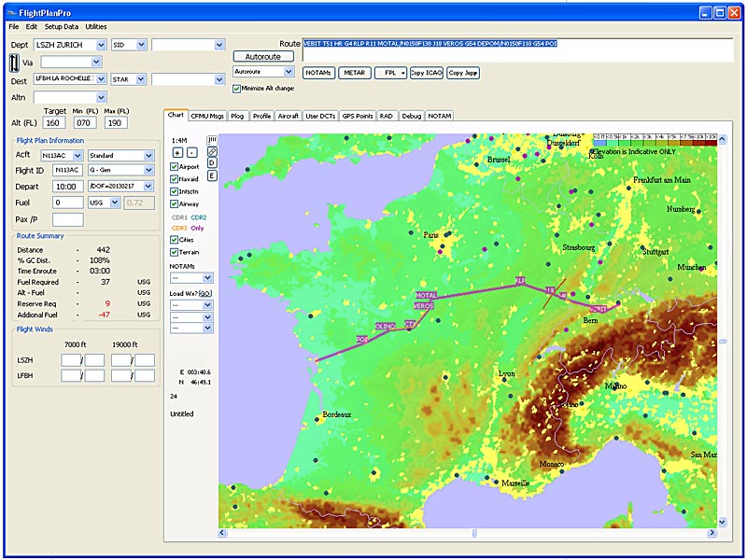Click the D chart tool button
The height and width of the screenshot is (560, 747).
[x=212, y=162]
